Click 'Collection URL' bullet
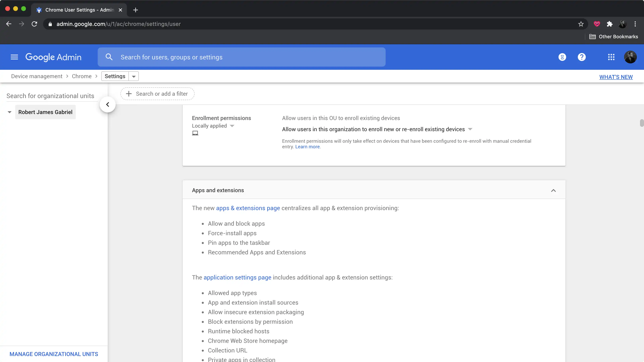The image size is (644, 362). click(227, 350)
